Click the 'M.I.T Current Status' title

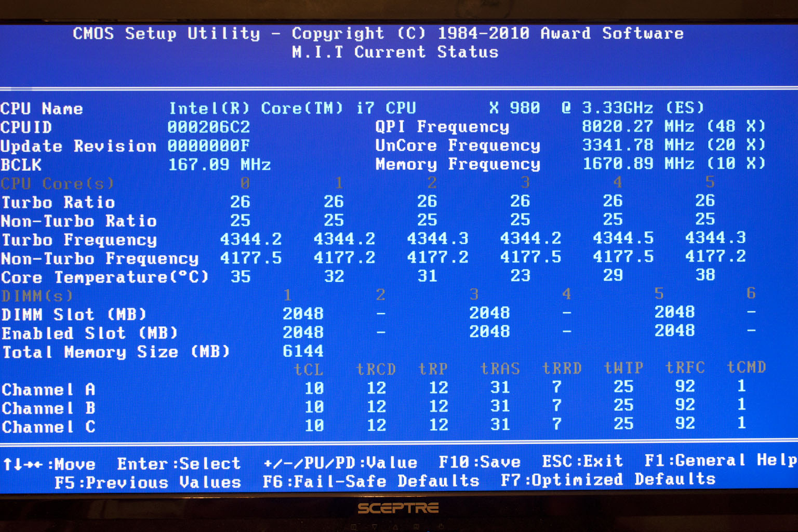395,52
